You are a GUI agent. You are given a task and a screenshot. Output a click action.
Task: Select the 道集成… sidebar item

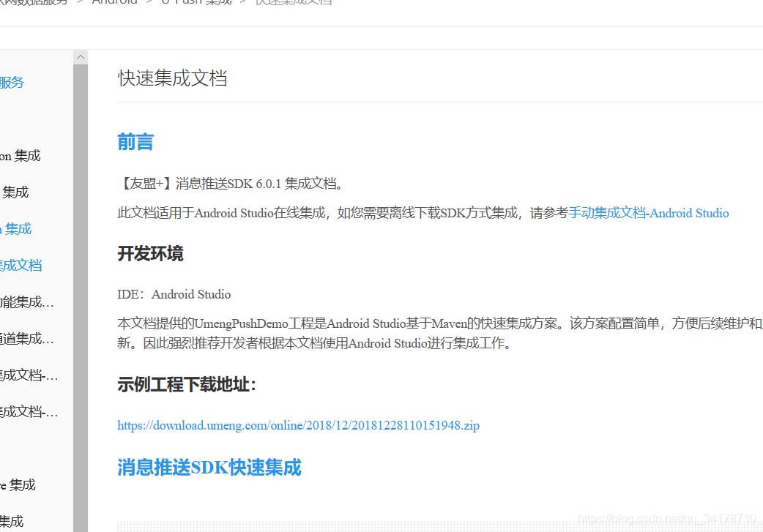point(27,339)
